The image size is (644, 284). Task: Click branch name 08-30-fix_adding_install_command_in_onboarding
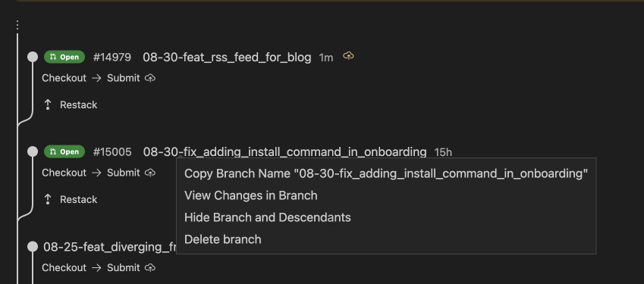tap(284, 152)
